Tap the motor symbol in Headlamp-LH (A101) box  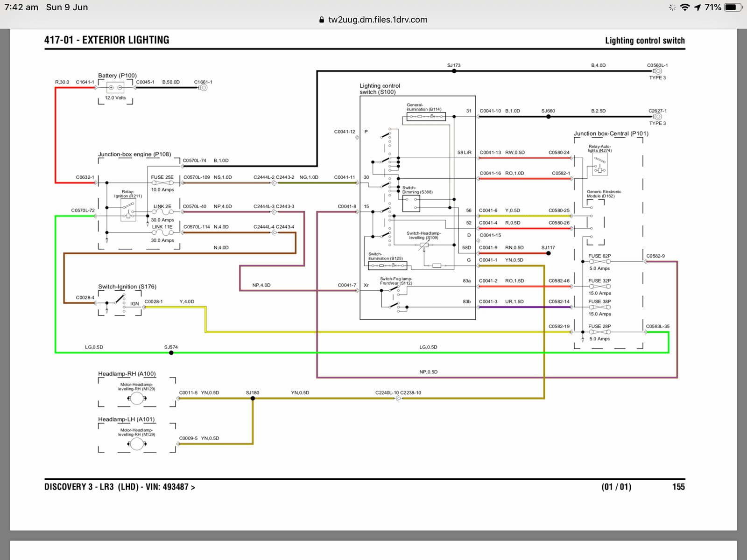point(137,444)
